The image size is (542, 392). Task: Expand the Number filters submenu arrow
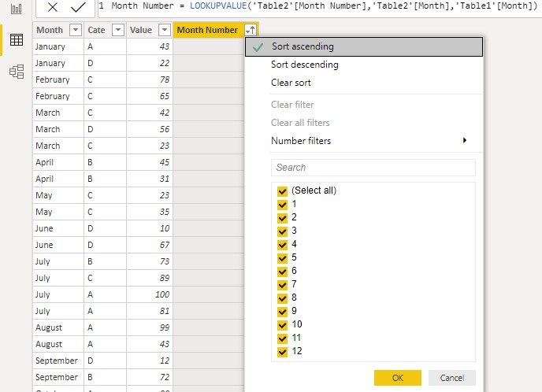tap(465, 140)
